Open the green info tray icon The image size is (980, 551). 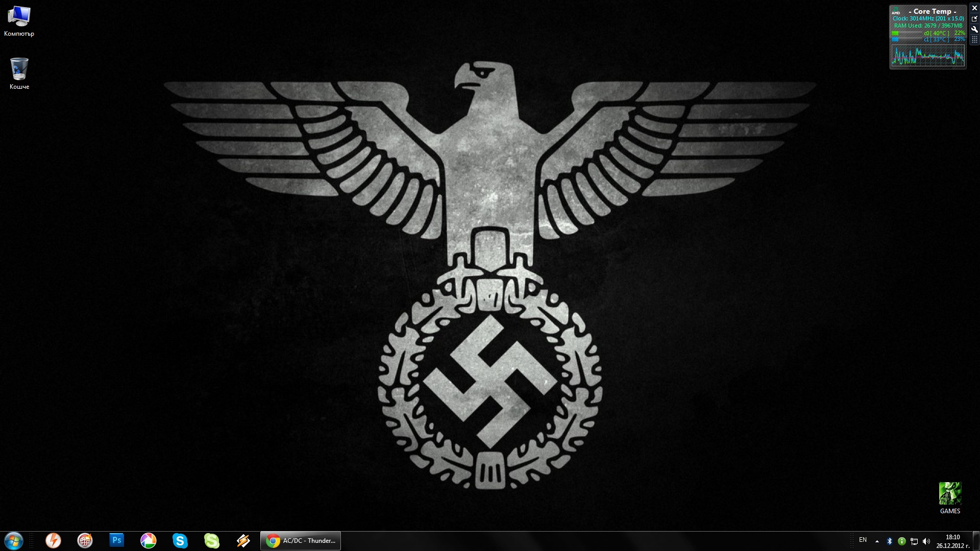pos(901,541)
